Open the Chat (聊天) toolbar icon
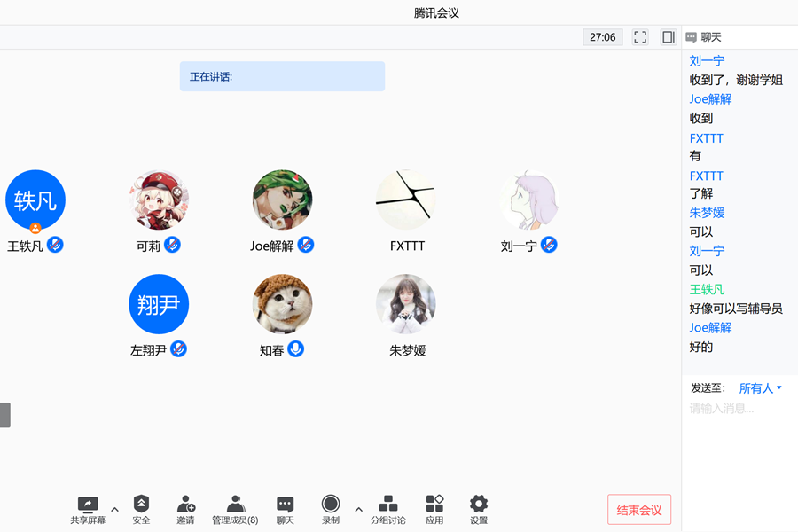 click(285, 505)
